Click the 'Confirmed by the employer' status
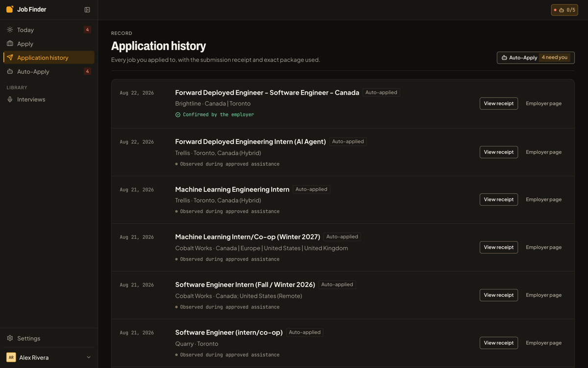Screen dimensions: 588x368 pyautogui.click(x=215, y=115)
